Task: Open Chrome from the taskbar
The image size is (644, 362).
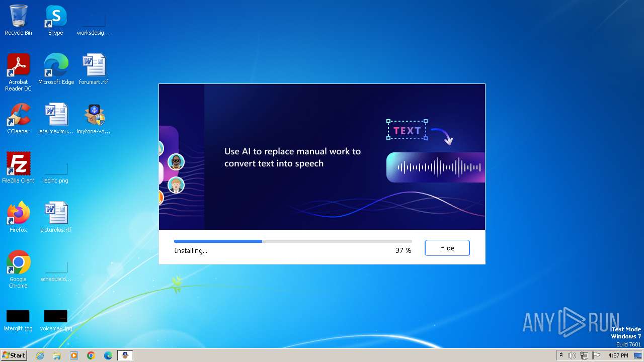Action: (91, 355)
